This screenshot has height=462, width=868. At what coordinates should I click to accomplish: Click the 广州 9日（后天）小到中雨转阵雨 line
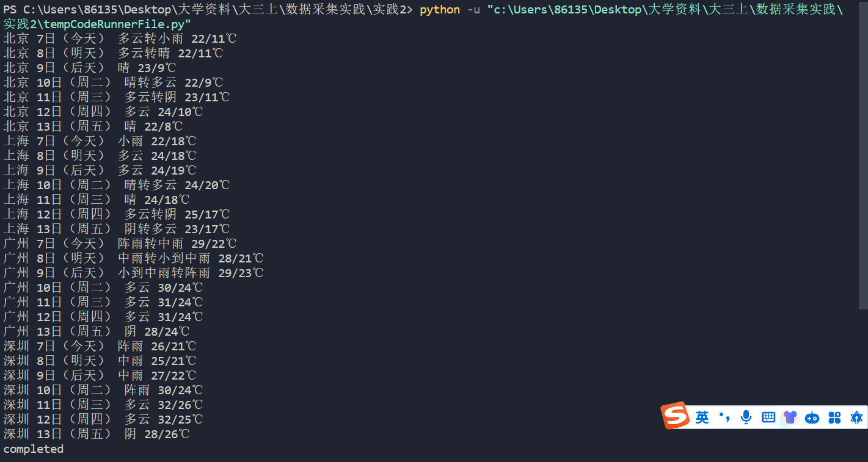coord(133,273)
